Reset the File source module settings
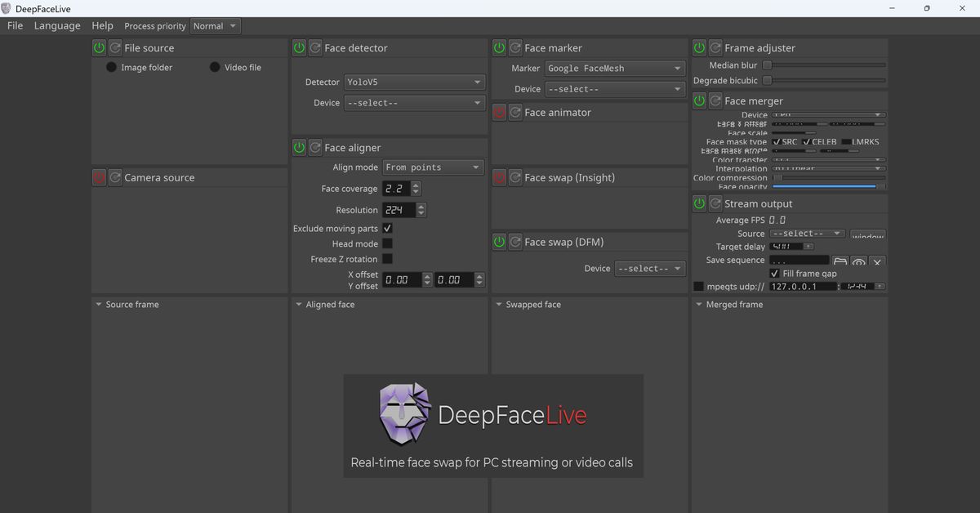This screenshot has height=513, width=980. click(x=115, y=48)
